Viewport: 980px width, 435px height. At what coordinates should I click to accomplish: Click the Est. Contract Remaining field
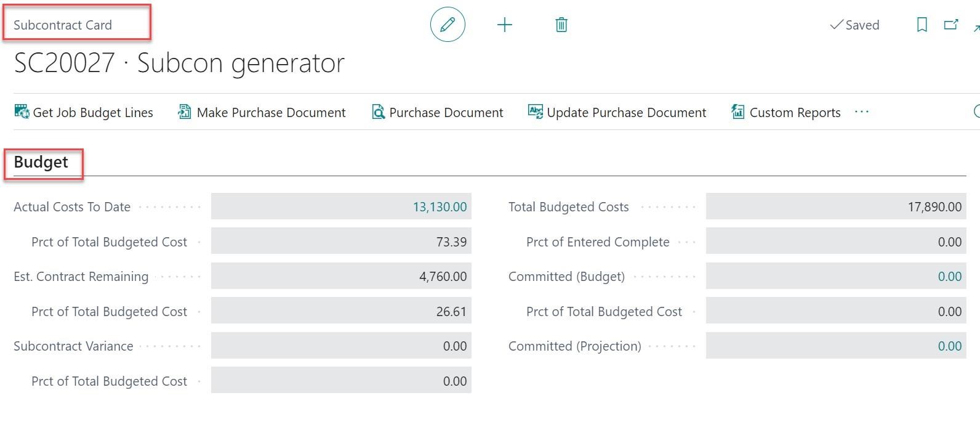(341, 277)
